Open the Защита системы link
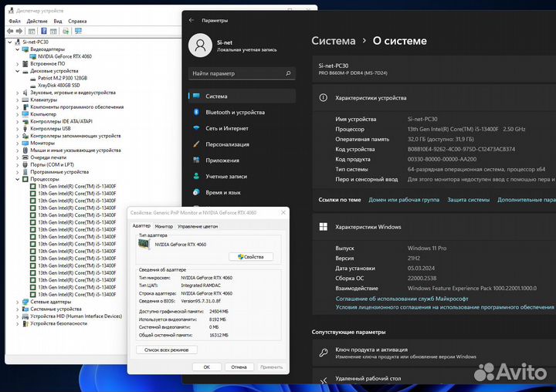The height and width of the screenshot is (392, 556). (469, 200)
